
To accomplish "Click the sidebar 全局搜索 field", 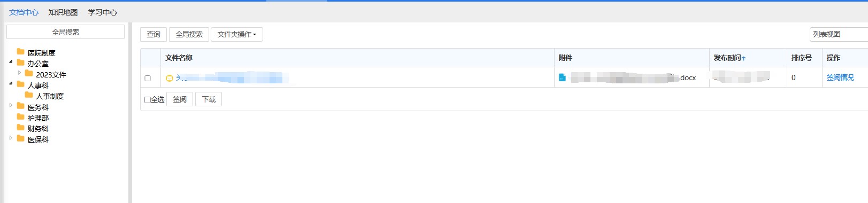I will [x=66, y=32].
